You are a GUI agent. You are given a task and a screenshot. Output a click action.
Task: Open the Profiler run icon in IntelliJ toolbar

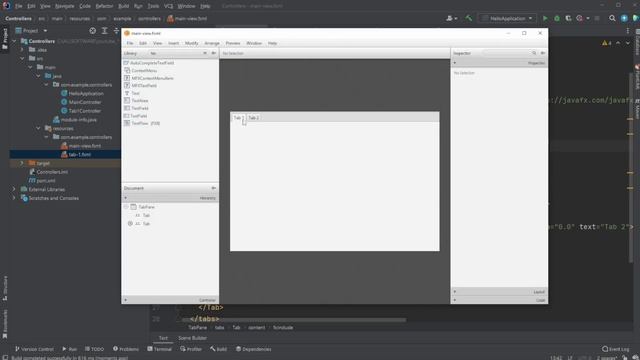580,18
